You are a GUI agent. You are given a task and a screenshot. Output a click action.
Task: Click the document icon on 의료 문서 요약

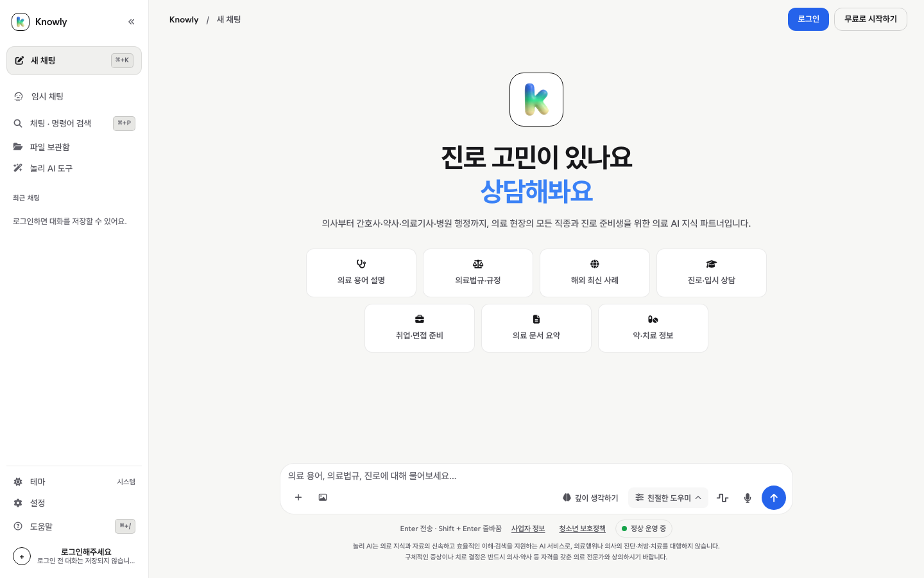(536, 319)
